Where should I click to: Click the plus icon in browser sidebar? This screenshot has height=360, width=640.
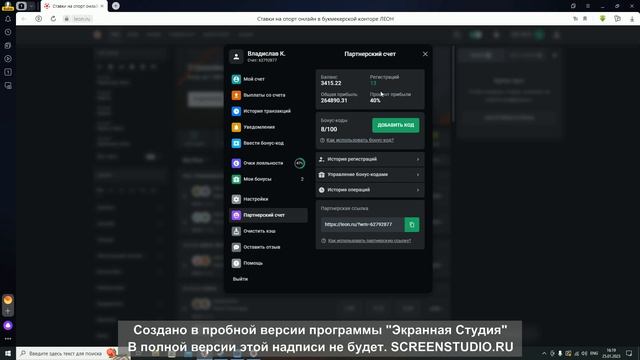(x=8, y=311)
